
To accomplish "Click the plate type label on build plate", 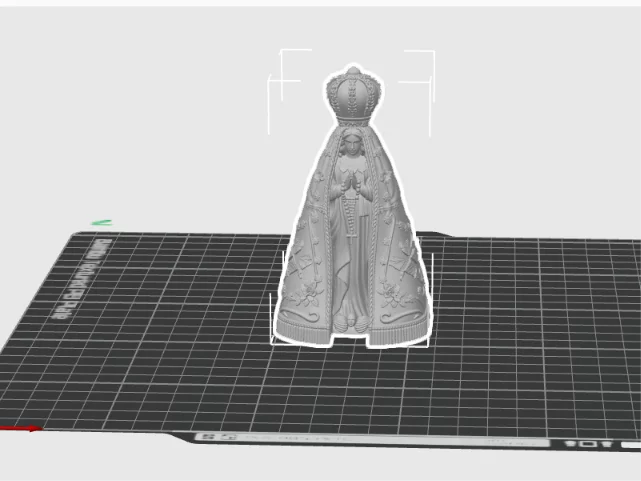I will pyautogui.click(x=83, y=279).
